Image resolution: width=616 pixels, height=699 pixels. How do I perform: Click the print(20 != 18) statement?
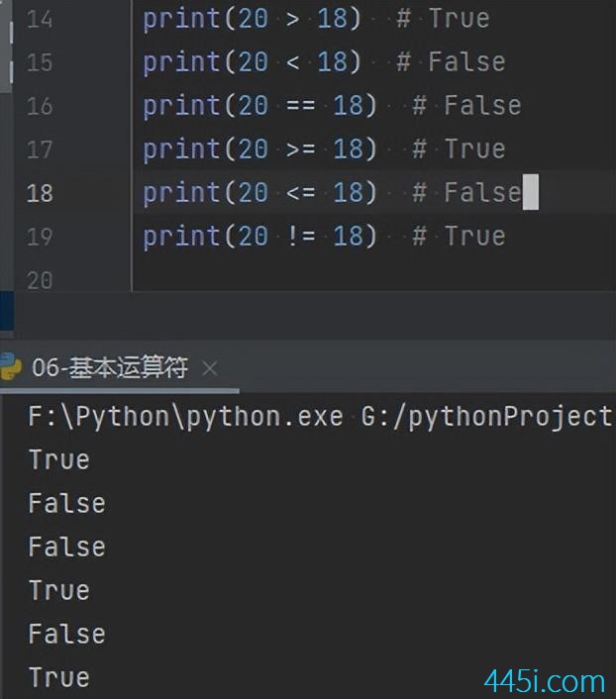(x=259, y=236)
